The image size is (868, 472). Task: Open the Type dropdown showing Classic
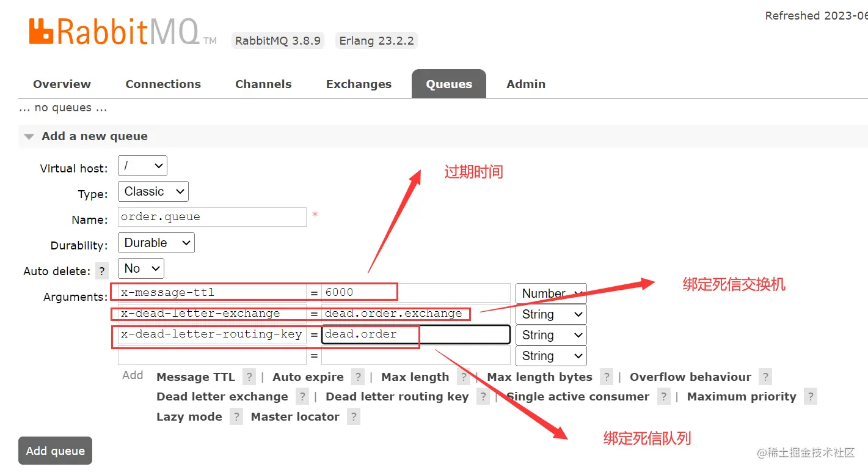153,191
